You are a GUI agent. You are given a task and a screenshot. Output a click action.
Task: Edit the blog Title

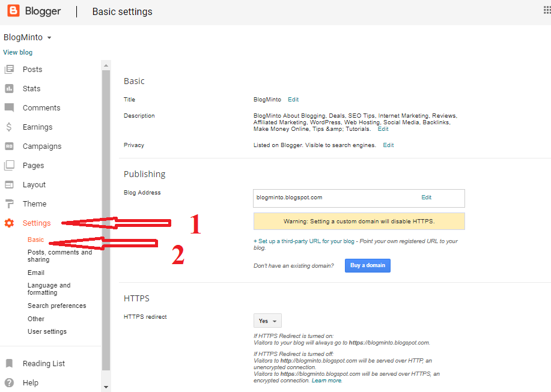click(x=293, y=99)
